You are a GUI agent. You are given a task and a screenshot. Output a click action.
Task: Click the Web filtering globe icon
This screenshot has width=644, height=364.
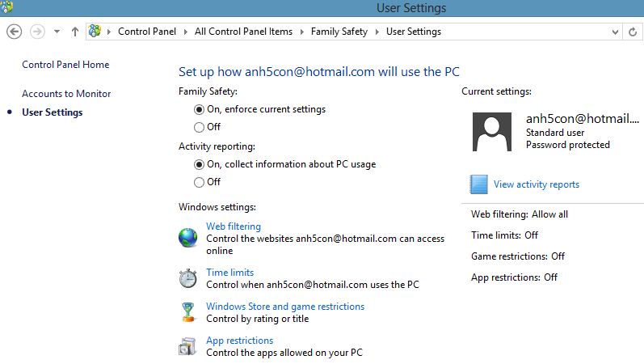(x=188, y=238)
